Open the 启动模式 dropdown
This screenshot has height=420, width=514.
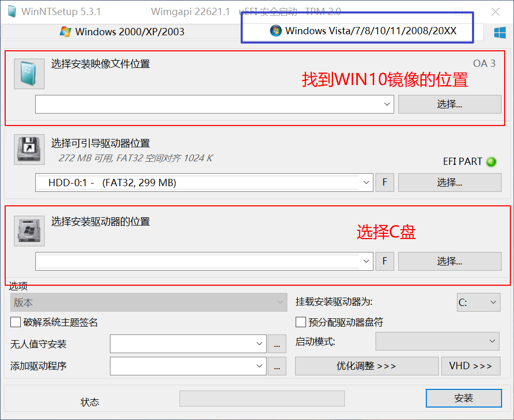437,341
